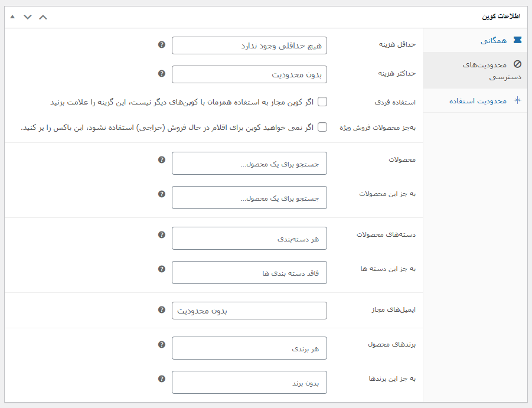Tick the به‌جز محصولات فروش ویژه checkbox
532x408 pixels.
[322, 127]
